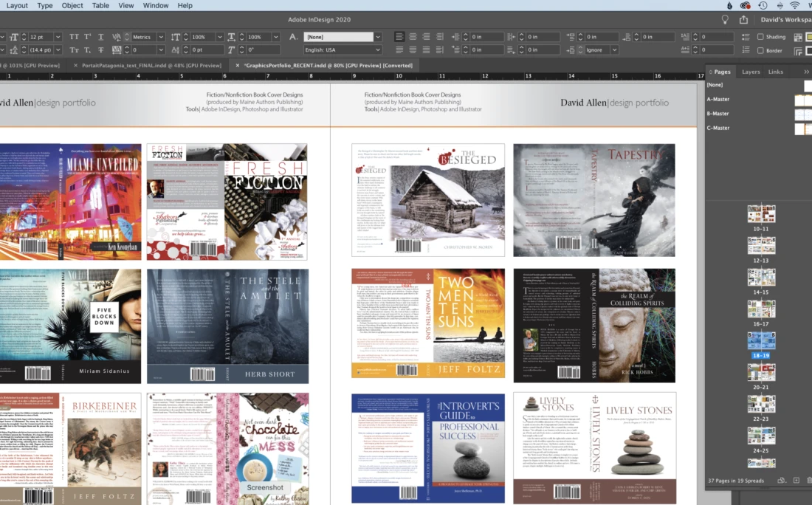Select the justify-all-lines alignment icon
This screenshot has width=812, height=505.
click(427, 49)
